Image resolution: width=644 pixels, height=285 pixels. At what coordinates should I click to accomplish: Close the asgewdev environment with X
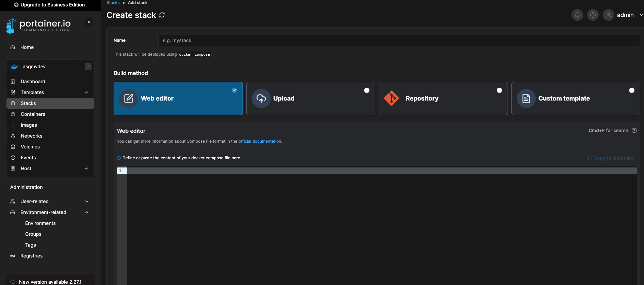point(88,67)
